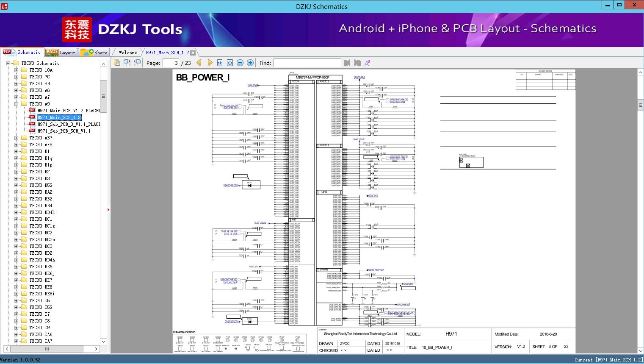Click the tree scroll down arrow
Screen dimensions: 644x364
103,342
